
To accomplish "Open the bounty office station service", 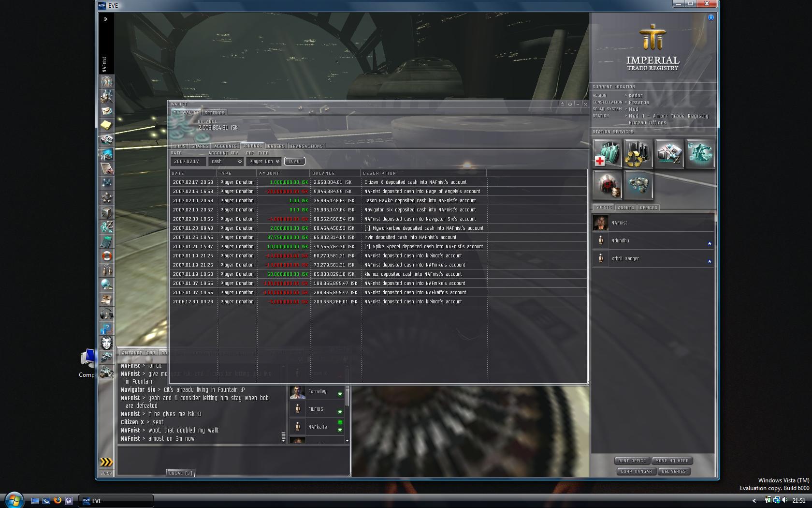I will [607, 185].
